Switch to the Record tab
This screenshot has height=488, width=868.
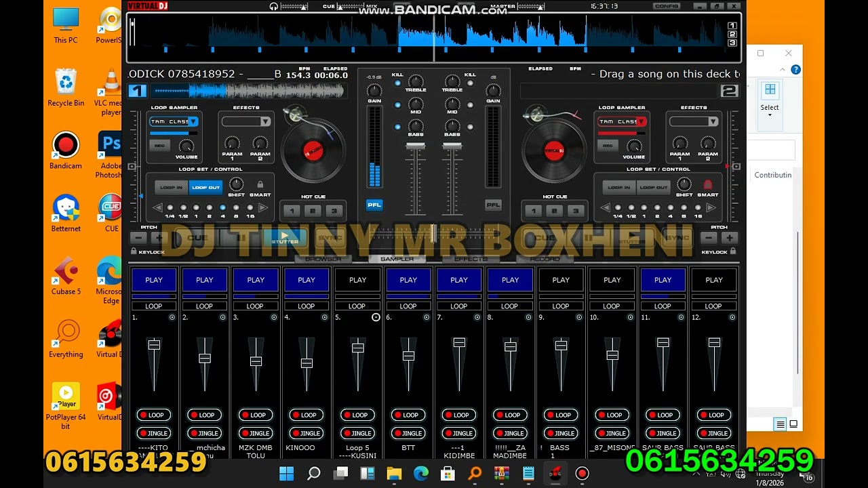[x=545, y=259]
